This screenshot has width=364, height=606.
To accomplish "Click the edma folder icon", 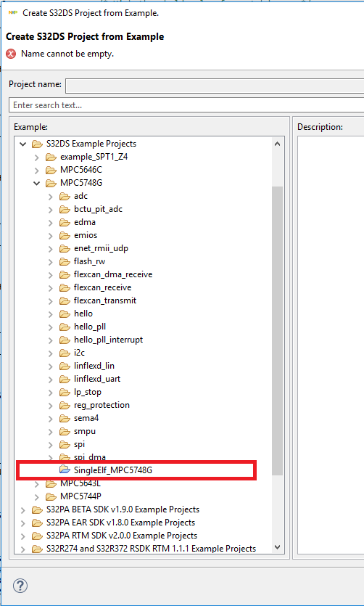I will (65, 223).
